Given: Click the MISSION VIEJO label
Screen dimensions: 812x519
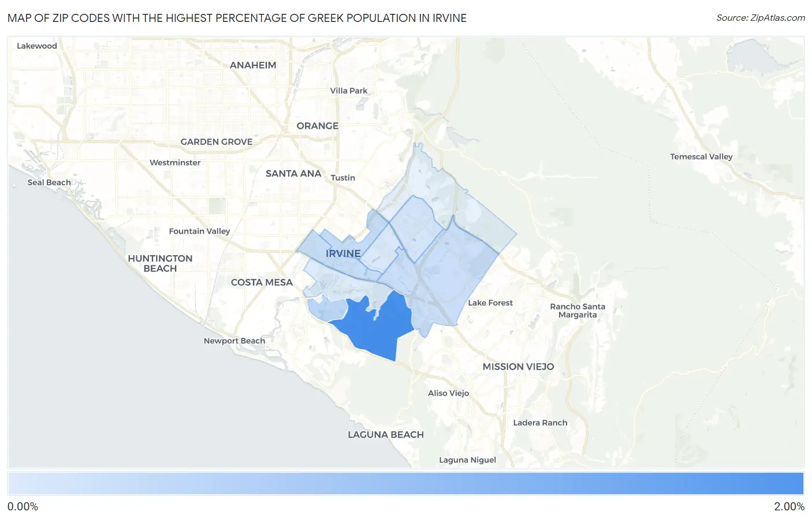Looking at the screenshot, I should click(x=519, y=367).
